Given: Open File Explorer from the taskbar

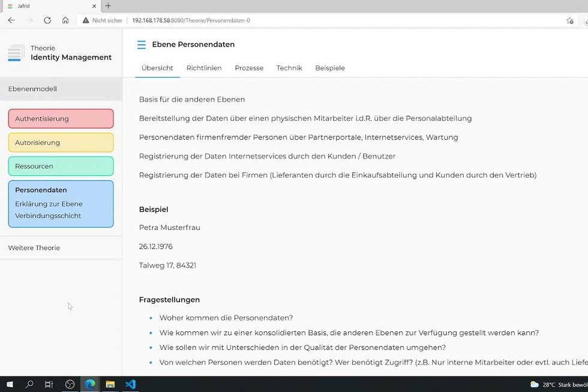Looking at the screenshot, I should [110, 384].
